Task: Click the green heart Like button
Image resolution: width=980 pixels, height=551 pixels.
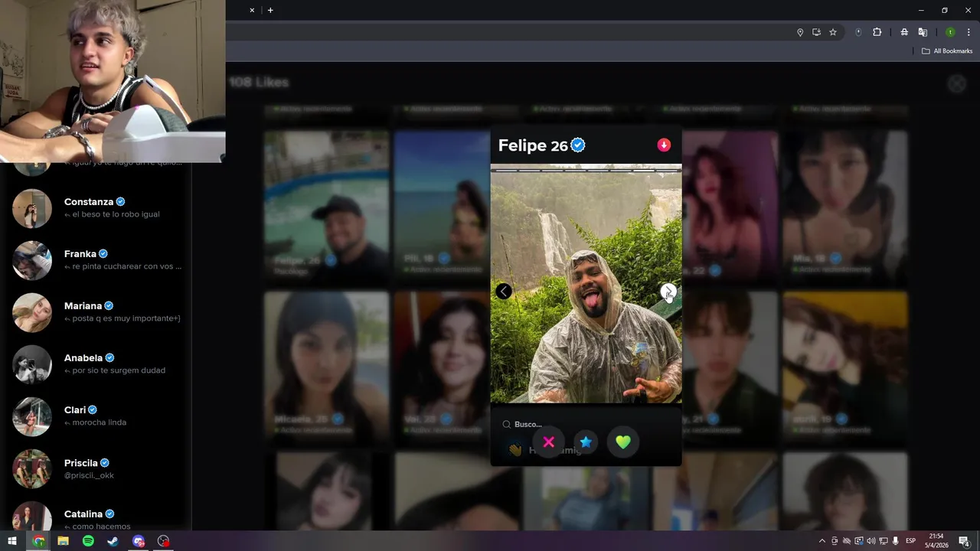Action: [x=623, y=442]
